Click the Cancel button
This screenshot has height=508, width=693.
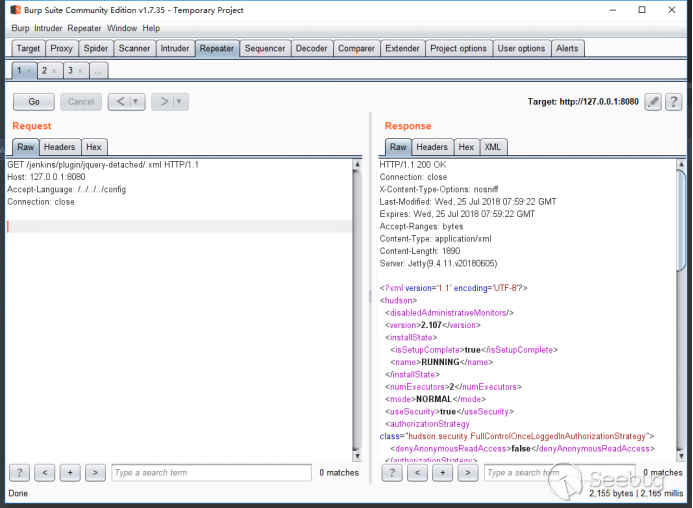click(81, 102)
